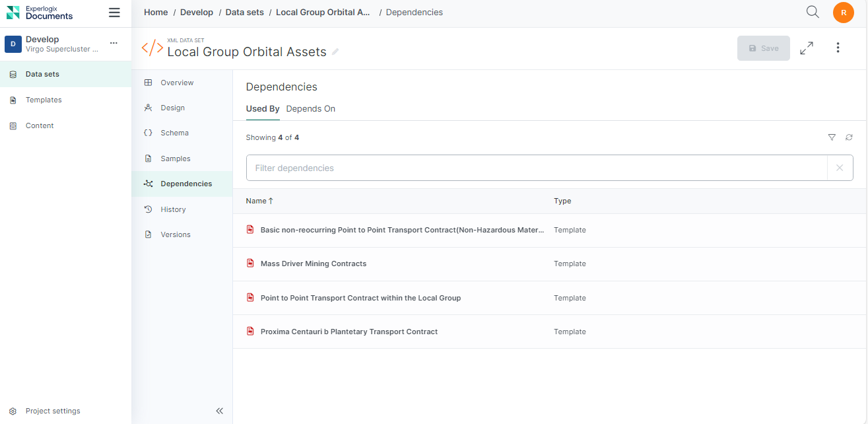Viewport: 868px width, 424px height.
Task: Type in the Filter dependencies box
Action: (x=536, y=168)
